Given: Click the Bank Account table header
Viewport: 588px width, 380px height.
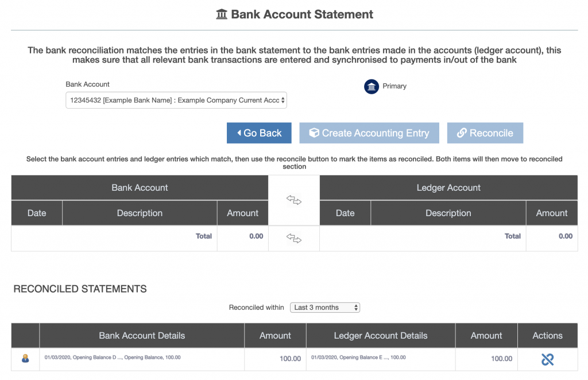Looking at the screenshot, I should [x=140, y=187].
